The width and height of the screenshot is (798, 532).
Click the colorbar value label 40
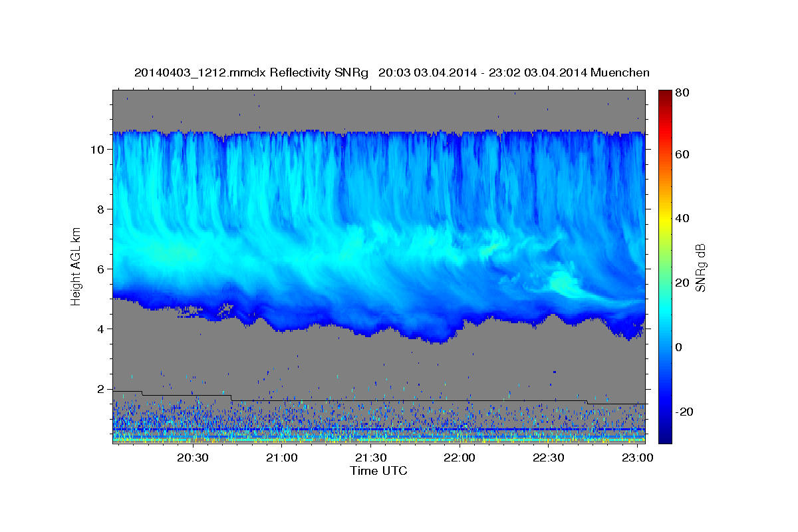click(682, 218)
